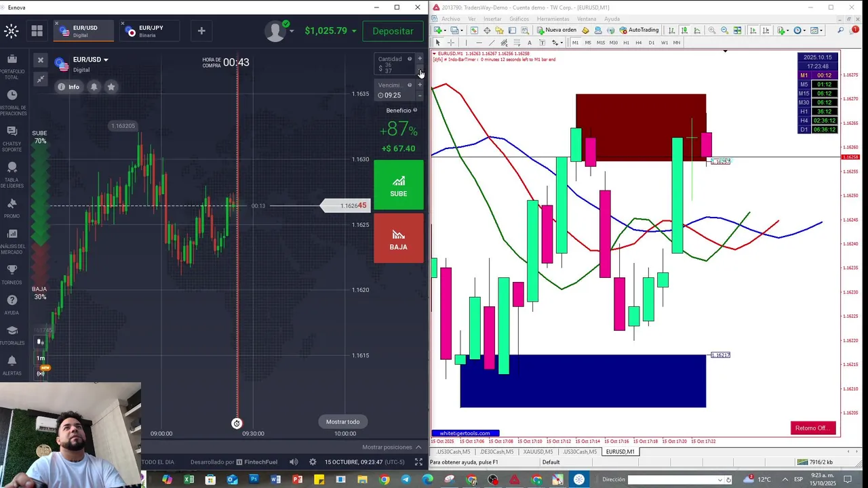
Task: Expand the EUR/USD asset dropdown arrow
Action: [105, 60]
